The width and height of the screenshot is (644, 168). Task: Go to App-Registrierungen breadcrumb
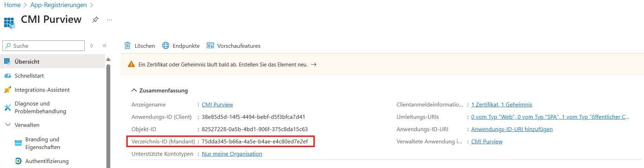point(58,5)
